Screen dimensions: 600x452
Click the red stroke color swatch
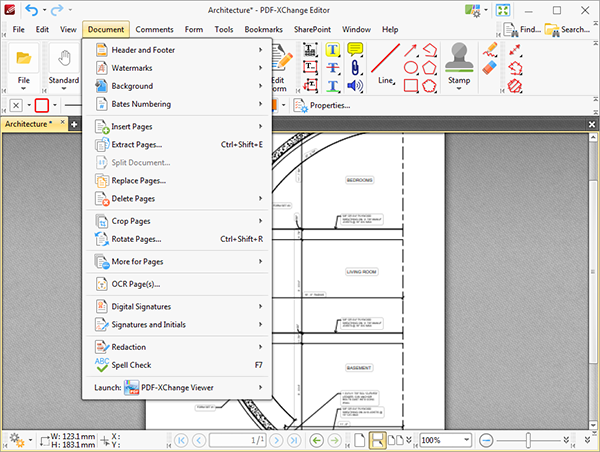pos(42,105)
